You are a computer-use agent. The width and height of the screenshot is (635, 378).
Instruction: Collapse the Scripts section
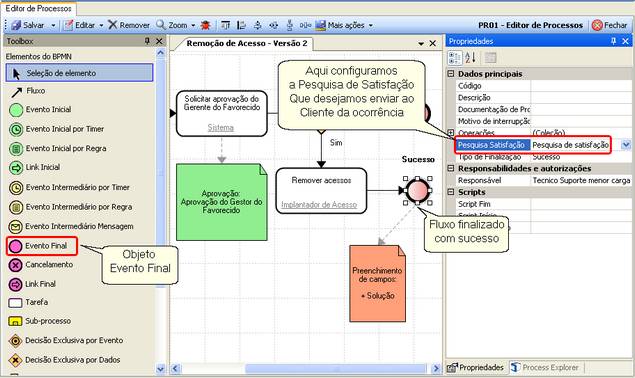pos(451,192)
